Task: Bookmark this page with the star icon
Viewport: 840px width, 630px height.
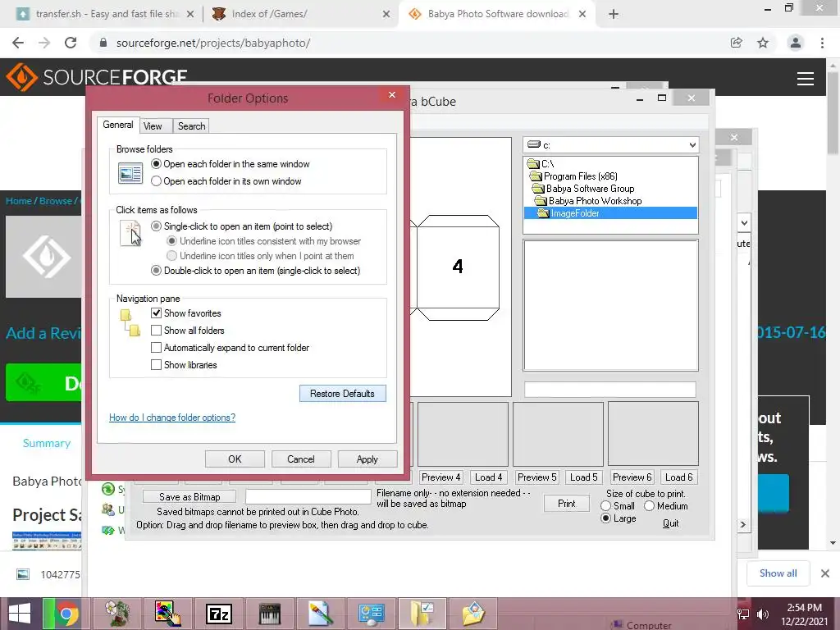Action: (763, 43)
